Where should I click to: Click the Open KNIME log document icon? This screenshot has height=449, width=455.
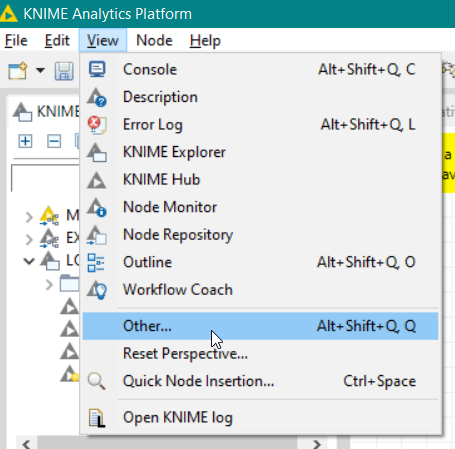click(x=97, y=418)
